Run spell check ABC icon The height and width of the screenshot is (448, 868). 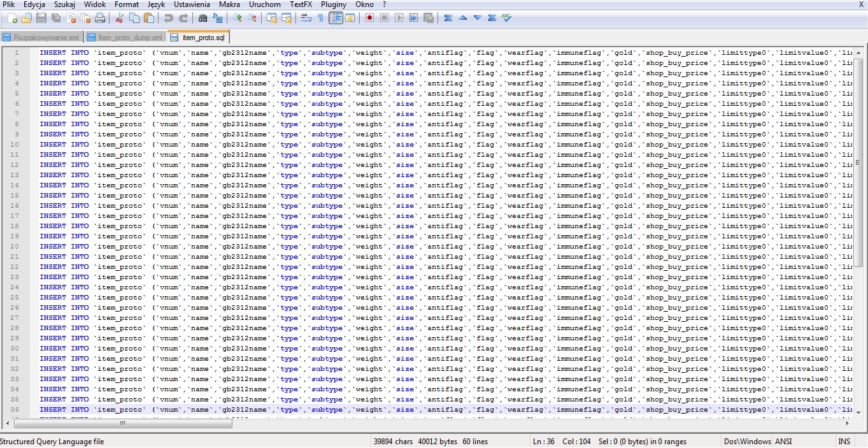click(506, 18)
